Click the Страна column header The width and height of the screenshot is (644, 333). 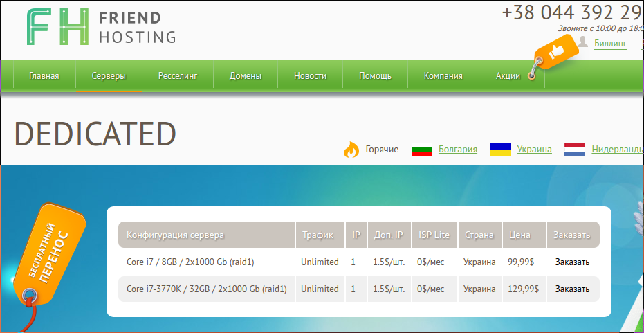point(480,235)
